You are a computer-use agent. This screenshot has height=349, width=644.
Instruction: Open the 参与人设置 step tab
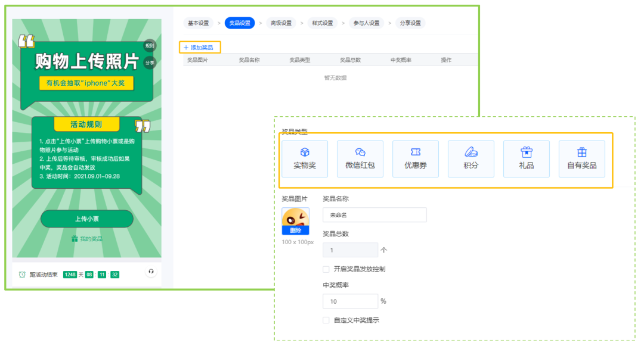(x=366, y=23)
